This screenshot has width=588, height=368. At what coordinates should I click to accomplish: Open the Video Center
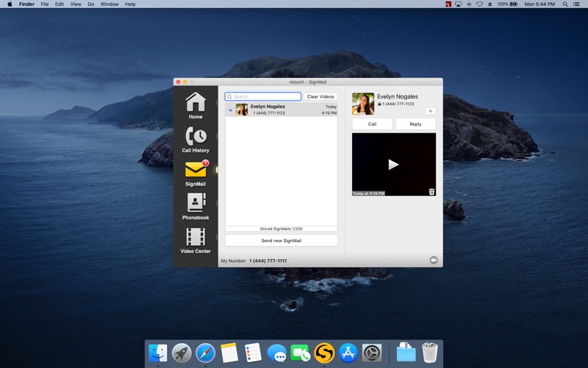point(196,238)
